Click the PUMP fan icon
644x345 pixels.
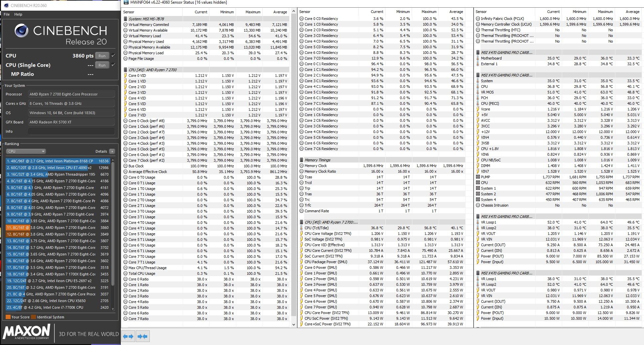tap(478, 177)
